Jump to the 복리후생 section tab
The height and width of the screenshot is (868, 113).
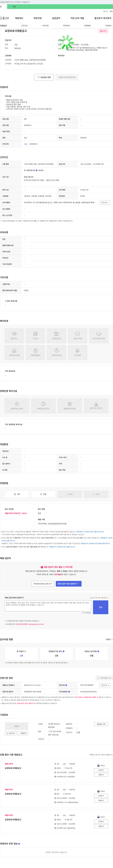pos(66,26)
